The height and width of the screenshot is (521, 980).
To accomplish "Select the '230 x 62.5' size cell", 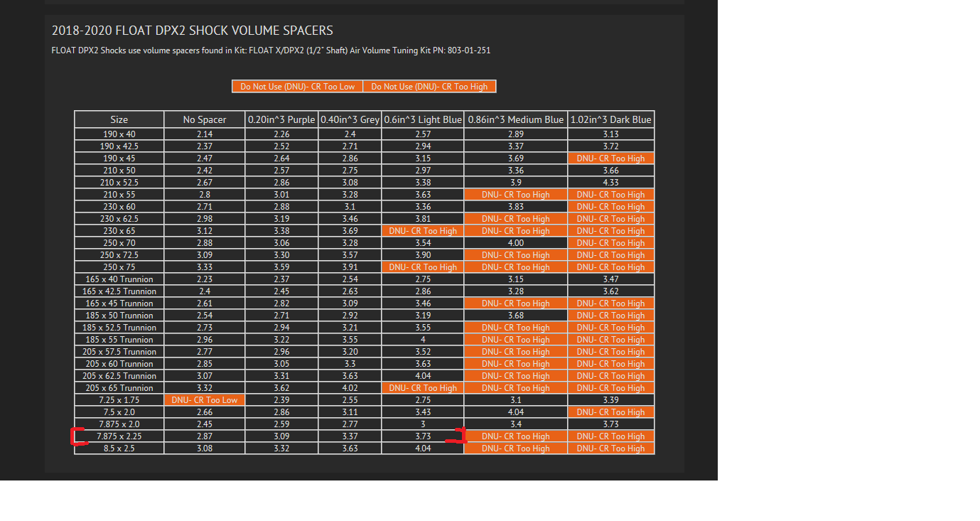I will [119, 218].
